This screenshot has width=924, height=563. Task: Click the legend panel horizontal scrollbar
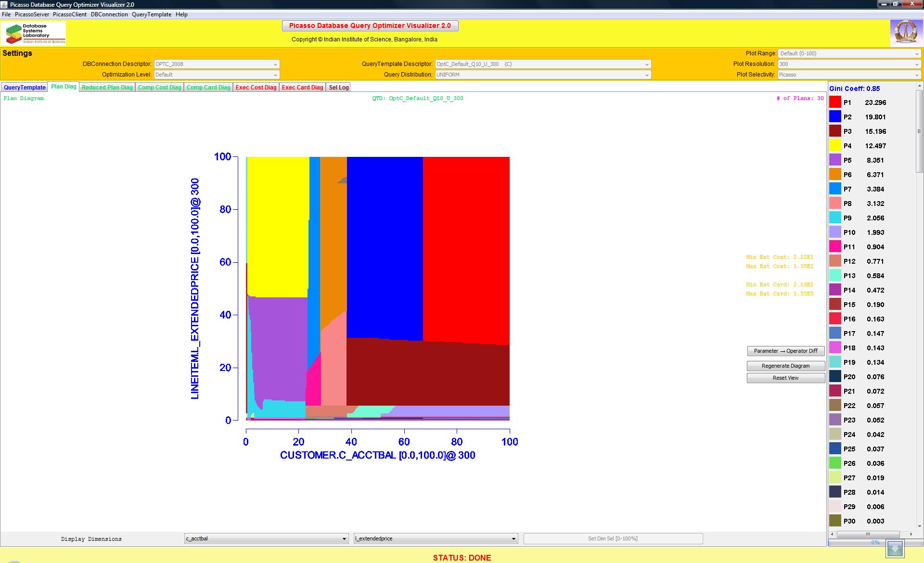click(868, 534)
